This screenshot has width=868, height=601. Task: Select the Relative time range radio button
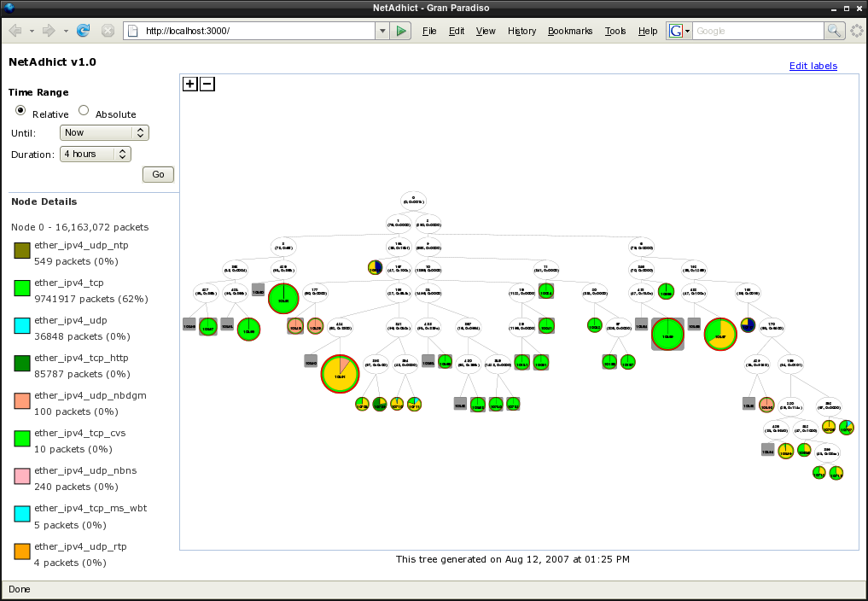point(20,111)
